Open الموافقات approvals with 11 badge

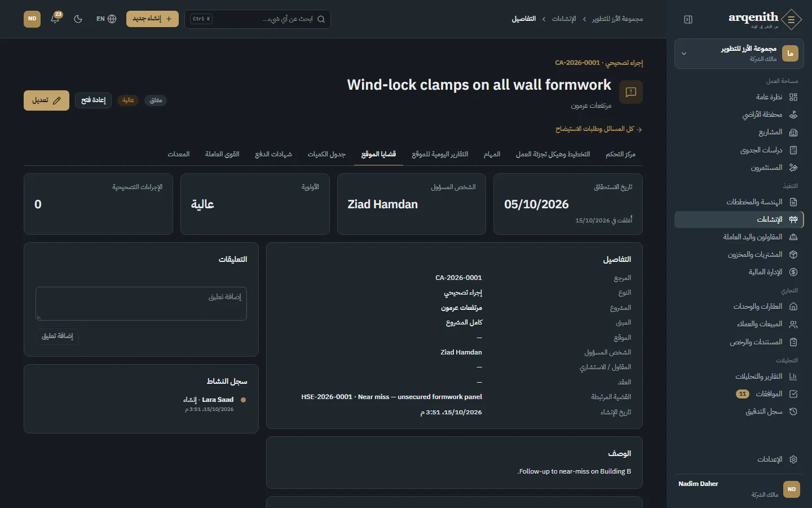738,394
